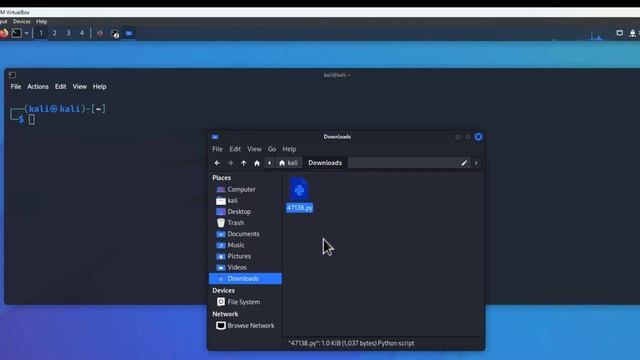This screenshot has width=640, height=360.
Task: Select Downloads in the Places sidebar
Action: (245, 278)
